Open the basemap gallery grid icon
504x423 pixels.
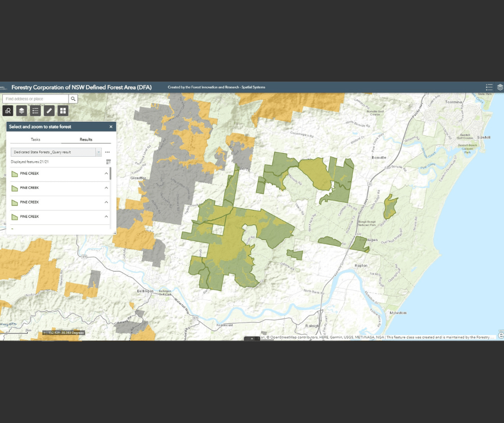pos(63,111)
